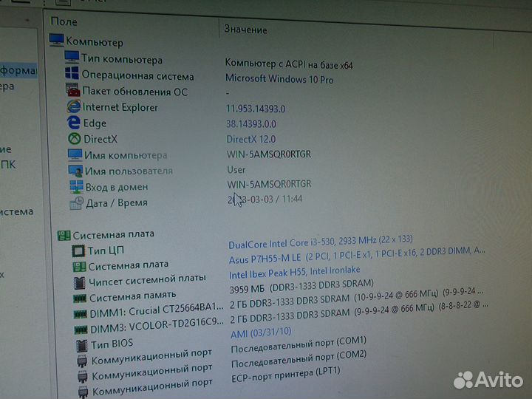
Task: Select the Системная плата group heading text
Action: click(114, 234)
